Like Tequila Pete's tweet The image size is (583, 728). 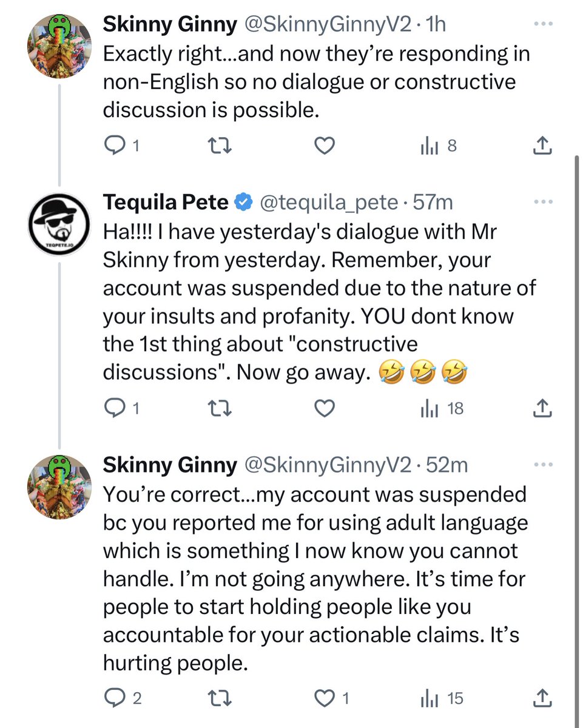coord(325,409)
